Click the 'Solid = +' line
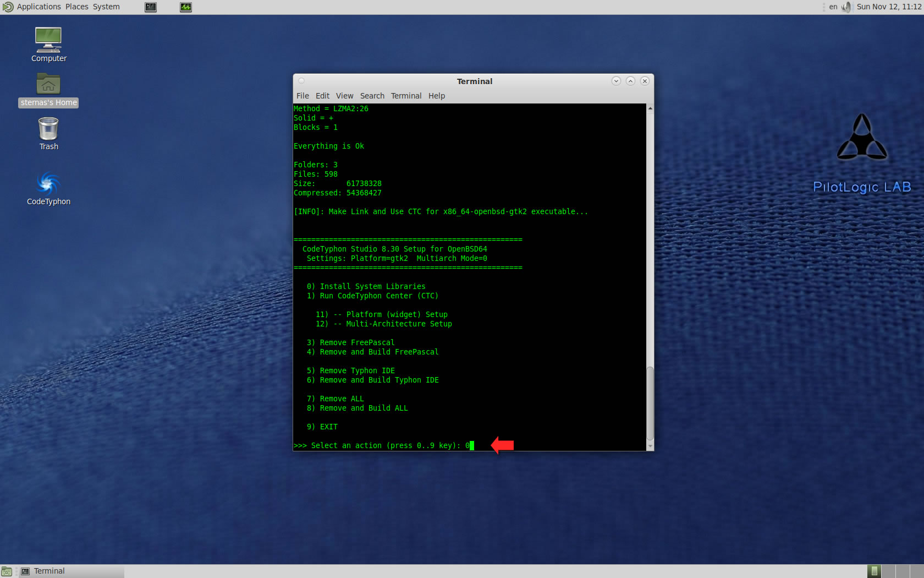 click(313, 118)
